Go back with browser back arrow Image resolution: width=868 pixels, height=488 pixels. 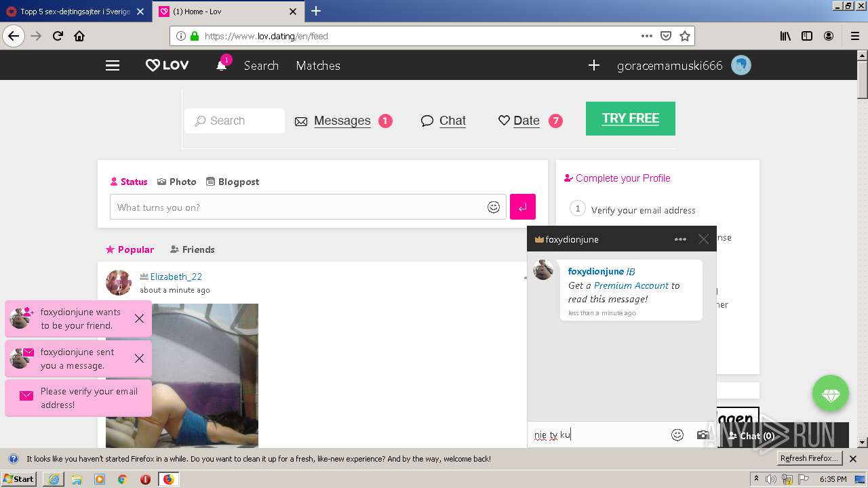coord(14,36)
